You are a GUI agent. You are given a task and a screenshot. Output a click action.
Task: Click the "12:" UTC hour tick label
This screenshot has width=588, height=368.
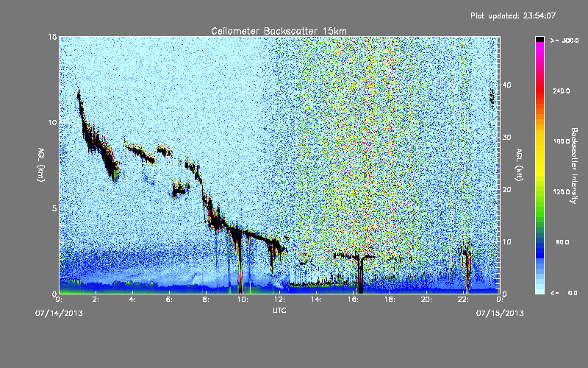pyautogui.click(x=279, y=300)
